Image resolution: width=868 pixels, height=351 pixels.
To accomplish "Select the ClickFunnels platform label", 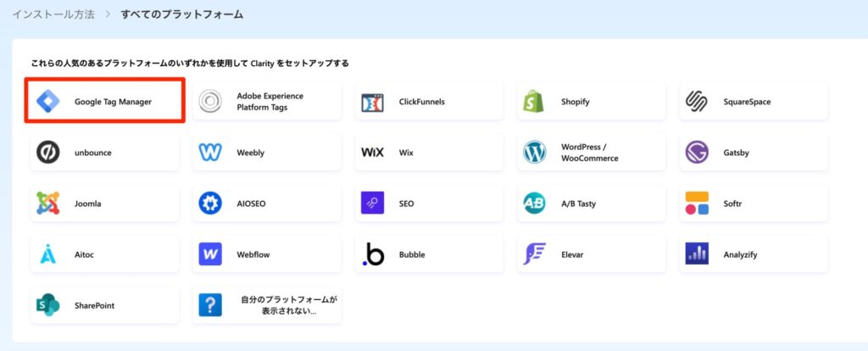I will tap(422, 102).
